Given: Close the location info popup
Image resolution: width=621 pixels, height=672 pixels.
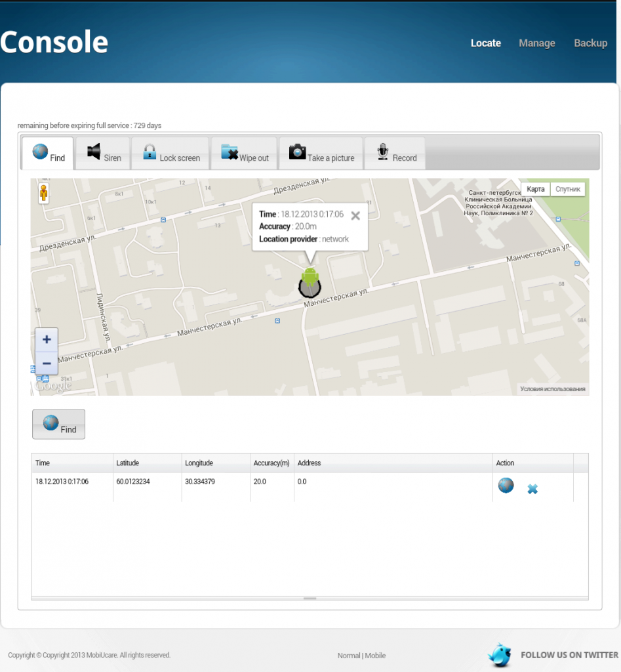Looking at the screenshot, I should click(x=355, y=215).
